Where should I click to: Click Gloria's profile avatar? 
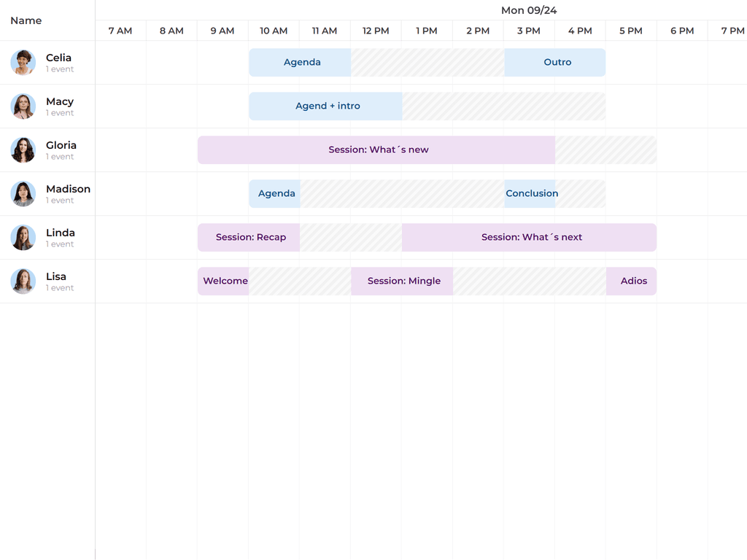(23, 150)
